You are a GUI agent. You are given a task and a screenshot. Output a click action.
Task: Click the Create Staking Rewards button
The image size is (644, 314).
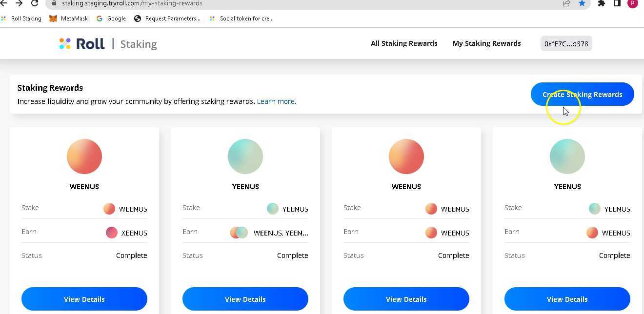click(582, 94)
